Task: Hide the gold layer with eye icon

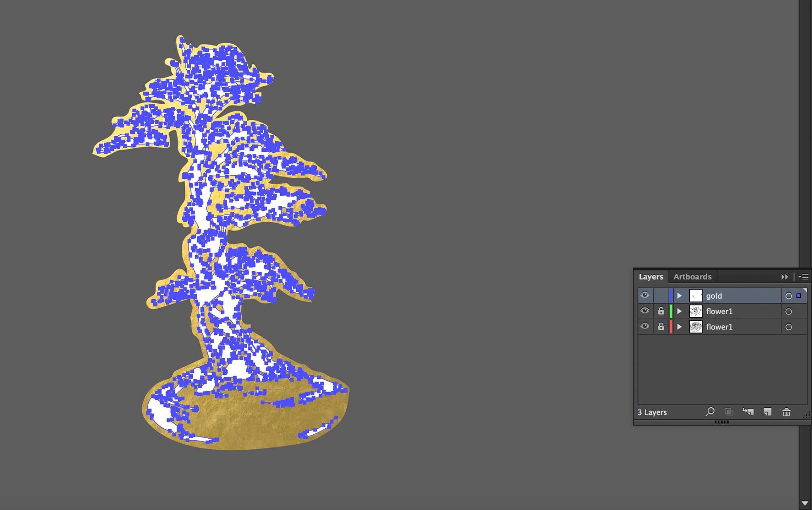Action: tap(645, 295)
